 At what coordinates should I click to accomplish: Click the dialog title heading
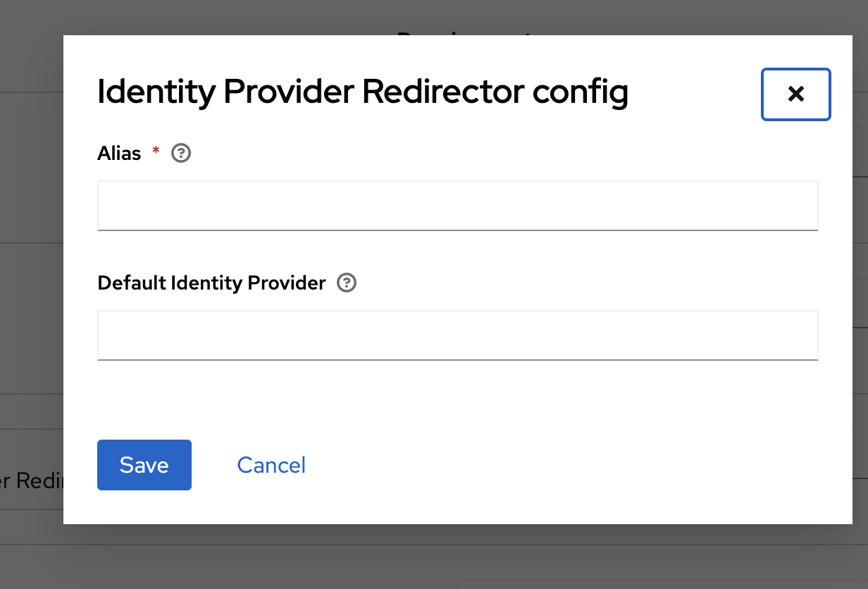362,92
